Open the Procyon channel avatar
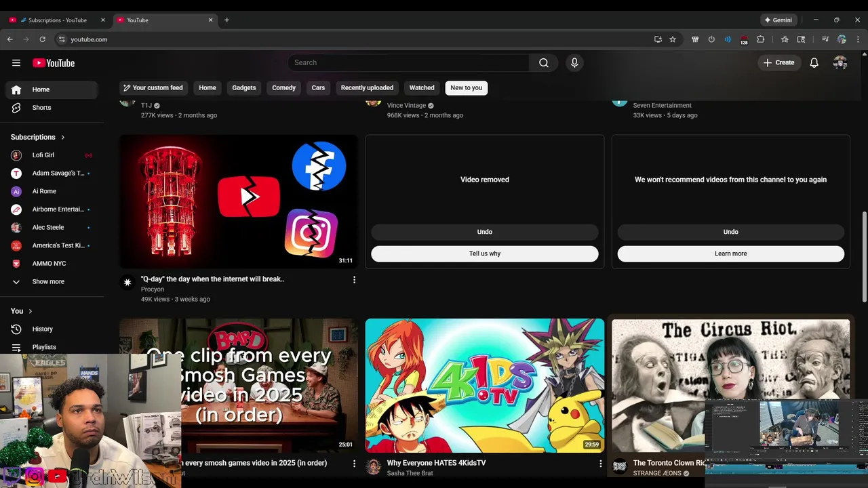Screen dimensions: 868x488 point(127,283)
